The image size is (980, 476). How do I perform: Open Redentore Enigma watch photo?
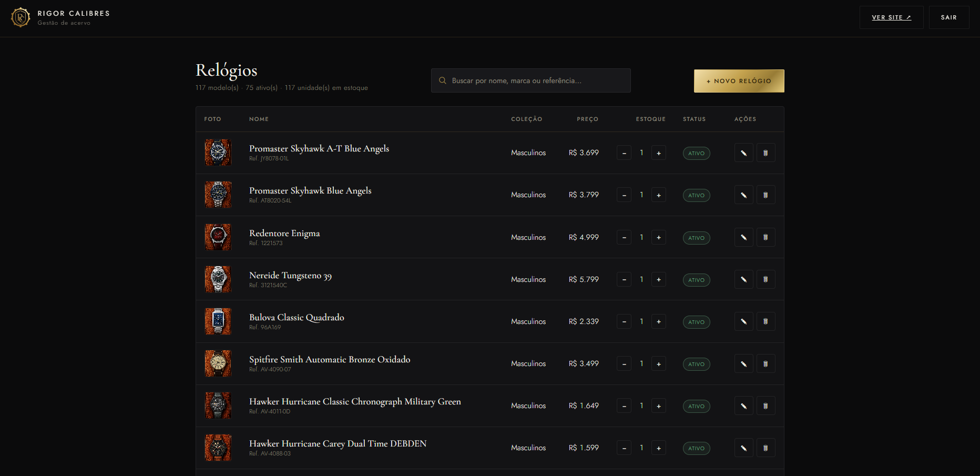[x=218, y=237]
